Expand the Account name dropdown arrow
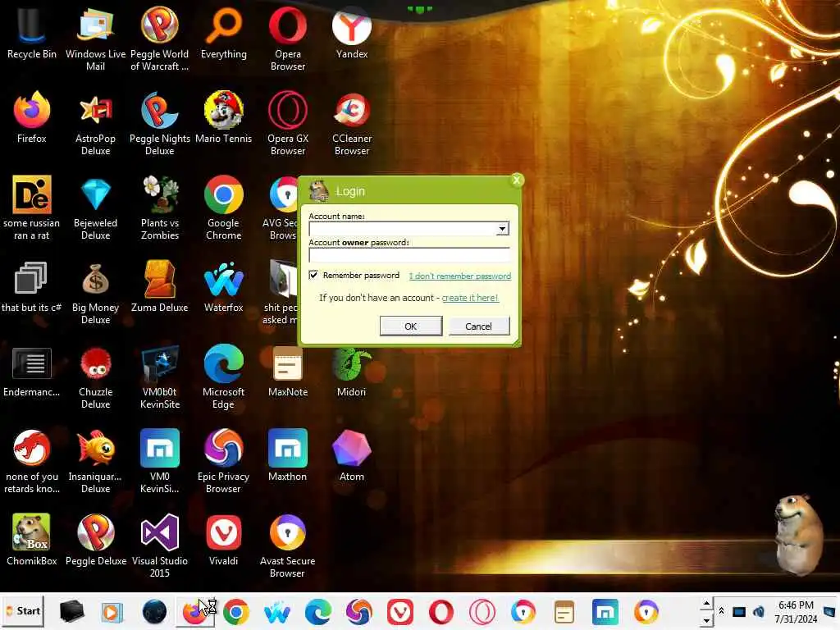This screenshot has height=630, width=840. click(x=502, y=230)
